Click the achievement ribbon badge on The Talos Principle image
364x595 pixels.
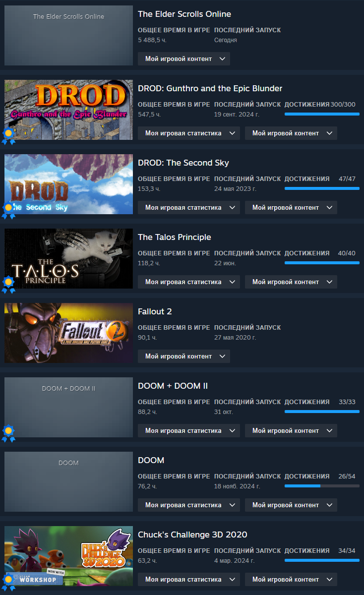[x=8, y=285]
